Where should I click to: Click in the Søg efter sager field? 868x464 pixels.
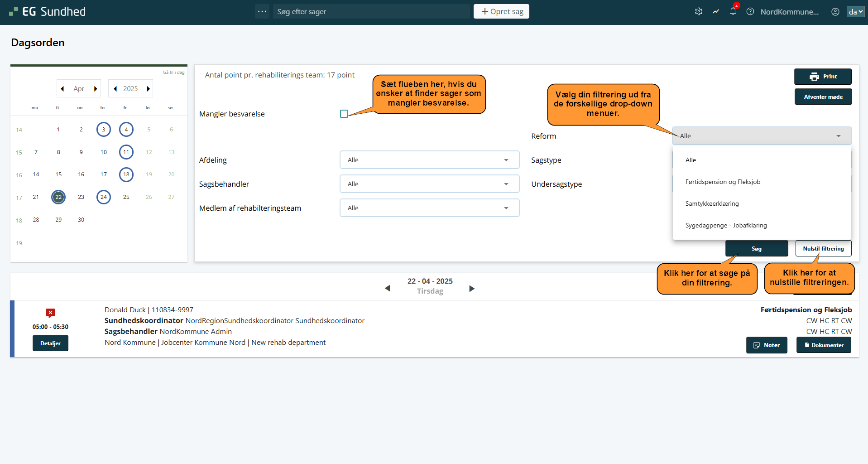(371, 12)
